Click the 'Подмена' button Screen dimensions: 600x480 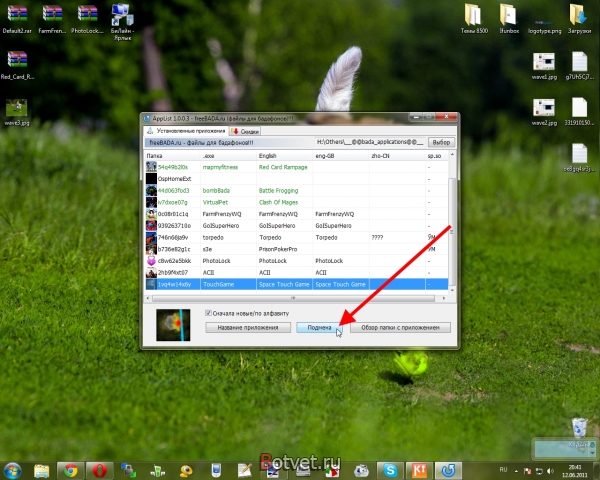point(320,327)
